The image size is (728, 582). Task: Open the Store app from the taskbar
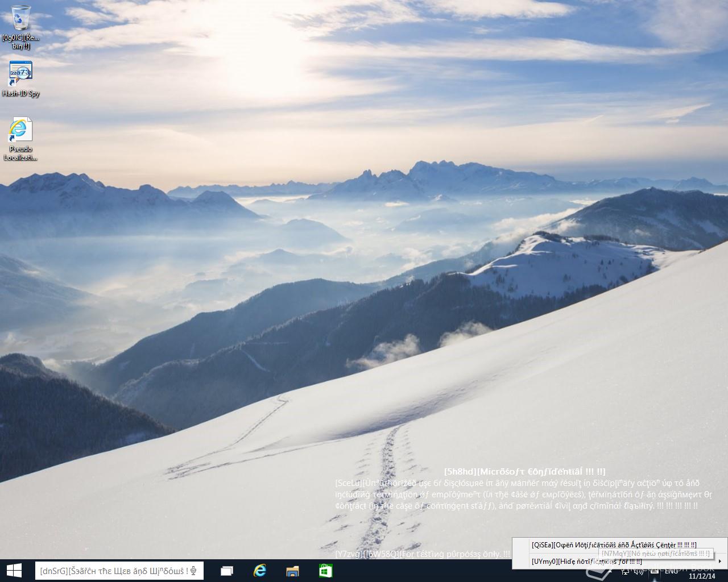tap(325, 571)
